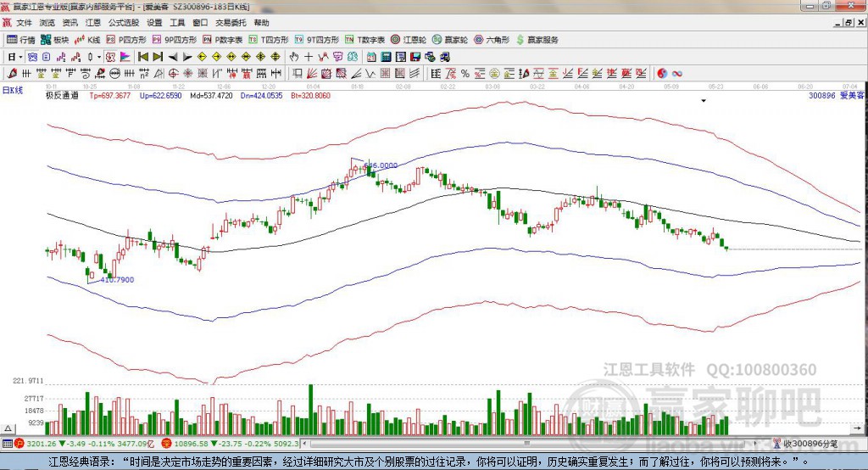Screen dimensions: 868x470
Task: Select the Gann fan rays tool
Action: tap(312, 73)
